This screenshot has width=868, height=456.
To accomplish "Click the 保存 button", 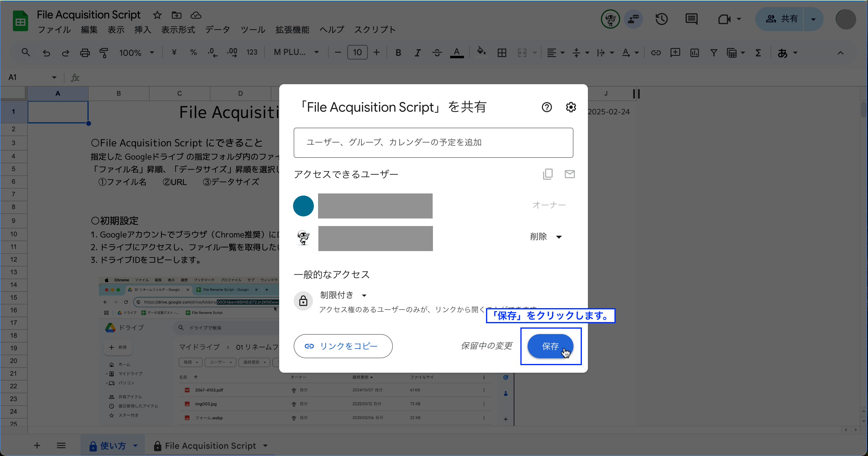I will [x=550, y=346].
